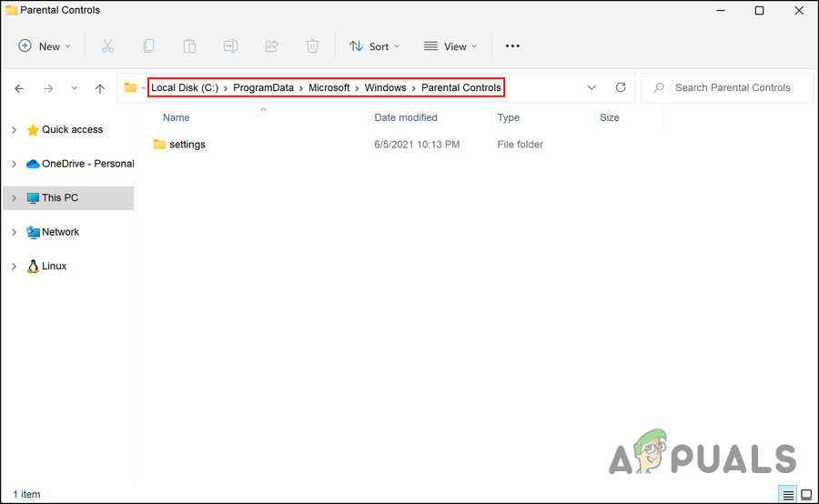Click the Search Parental Controls field
819x504 pixels.
tap(727, 87)
